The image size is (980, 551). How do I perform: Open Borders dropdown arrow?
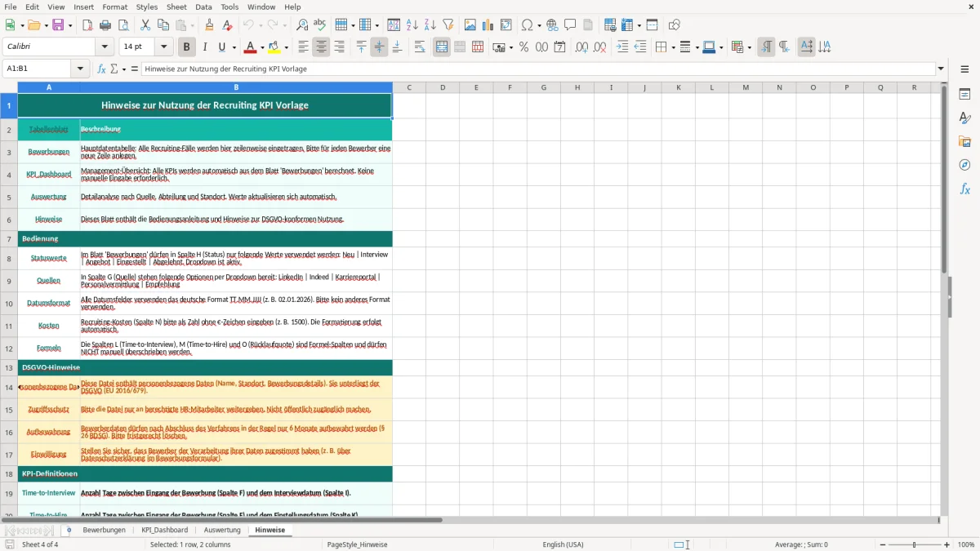tap(672, 47)
